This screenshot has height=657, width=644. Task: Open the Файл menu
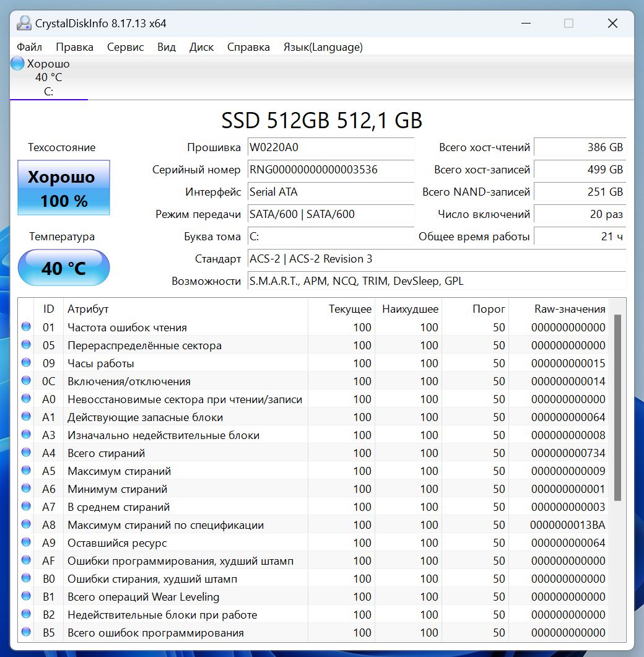(x=29, y=47)
